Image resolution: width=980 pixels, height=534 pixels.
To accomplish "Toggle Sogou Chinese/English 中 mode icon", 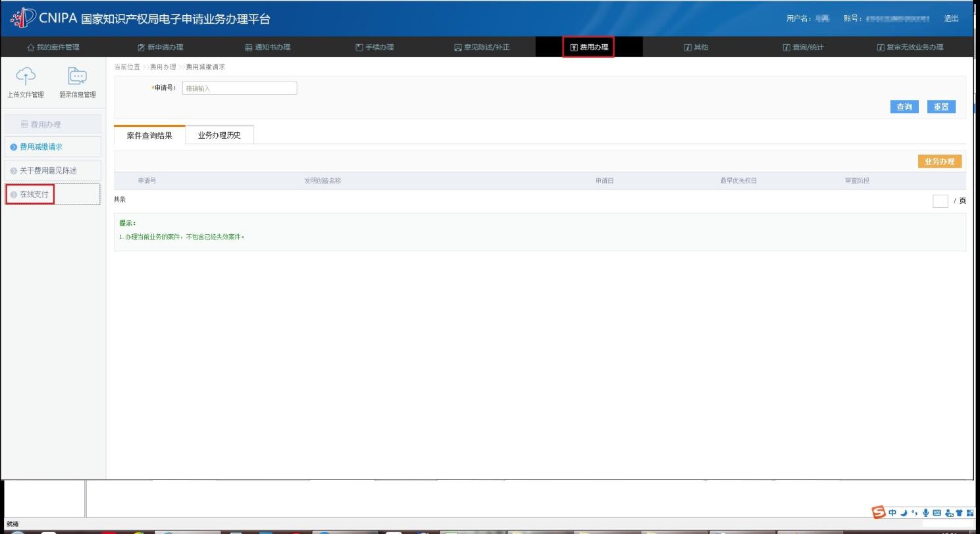I will (892, 512).
